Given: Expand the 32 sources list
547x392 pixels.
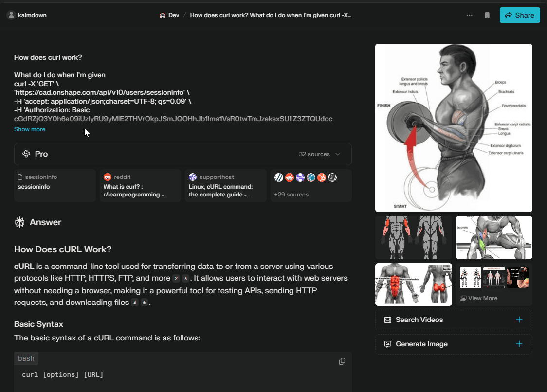Looking at the screenshot, I should point(319,154).
